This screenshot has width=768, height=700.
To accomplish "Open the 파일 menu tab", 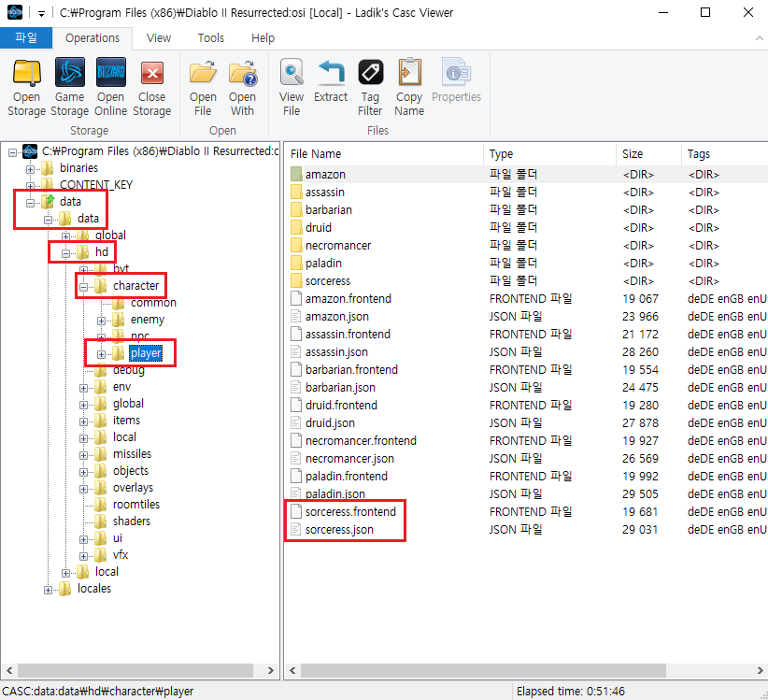I will tap(26, 37).
